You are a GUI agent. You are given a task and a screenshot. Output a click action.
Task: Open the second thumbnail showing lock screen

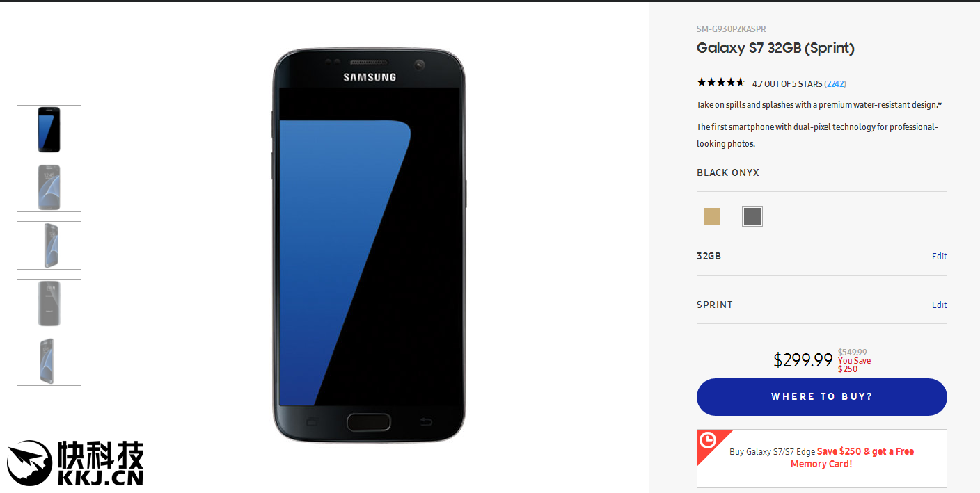49,187
